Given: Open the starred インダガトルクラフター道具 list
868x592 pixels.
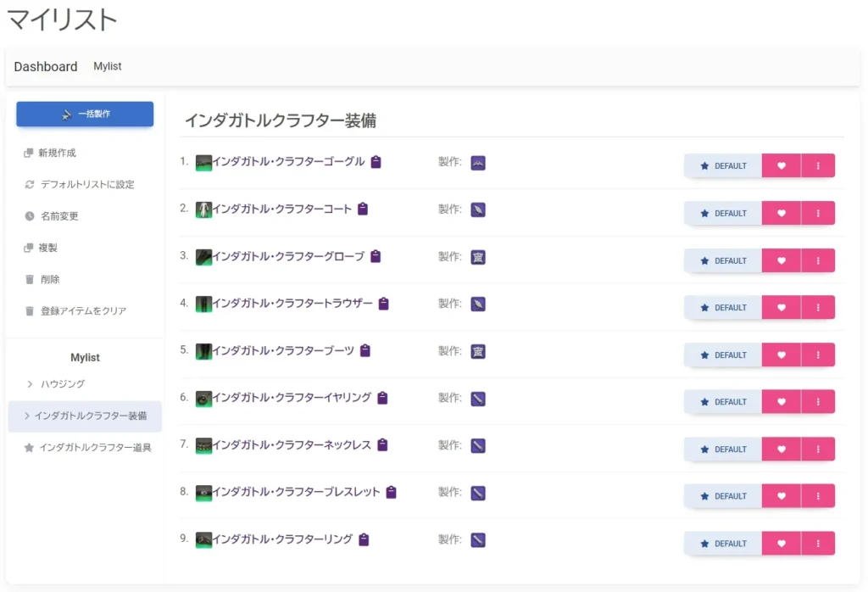Looking at the screenshot, I should pos(85,448).
